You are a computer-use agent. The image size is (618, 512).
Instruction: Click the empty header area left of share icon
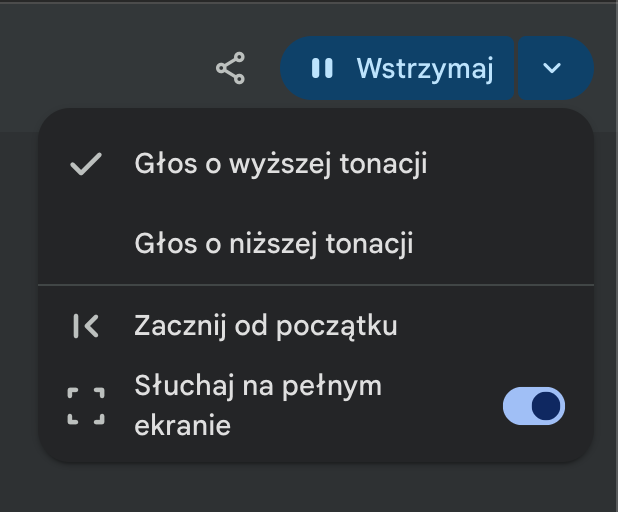pos(102,68)
